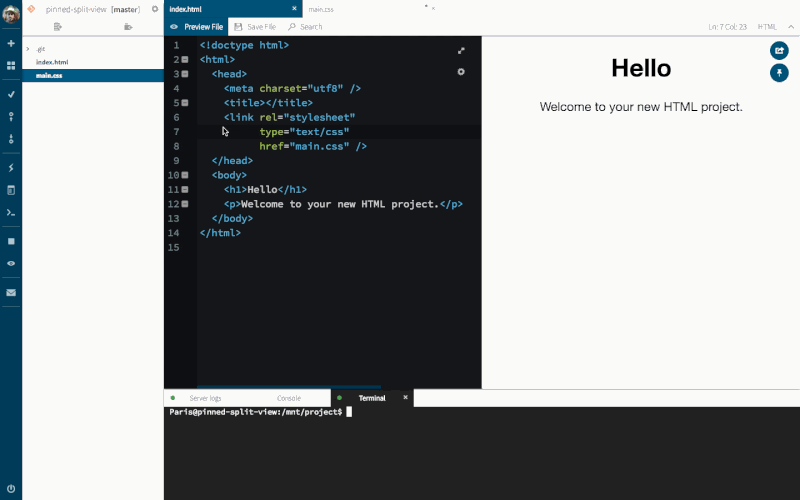The height and width of the screenshot is (500, 800).
Task: Click the Save File button
Action: point(255,27)
